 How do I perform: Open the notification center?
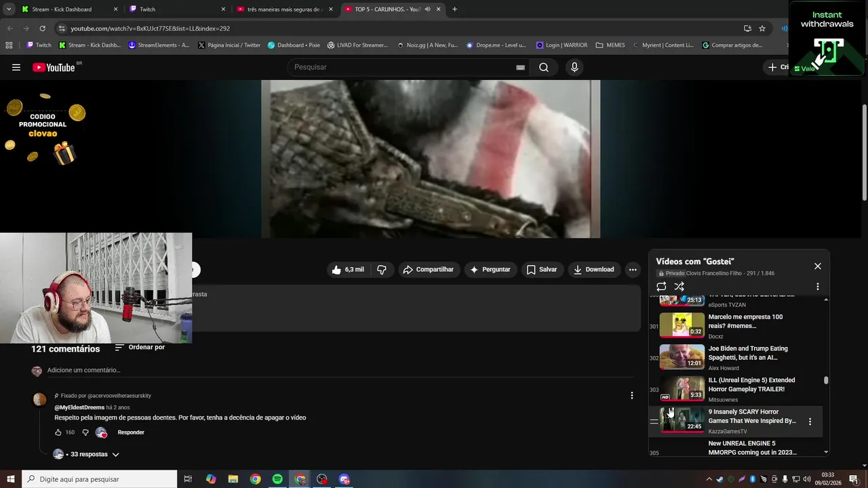click(x=854, y=479)
